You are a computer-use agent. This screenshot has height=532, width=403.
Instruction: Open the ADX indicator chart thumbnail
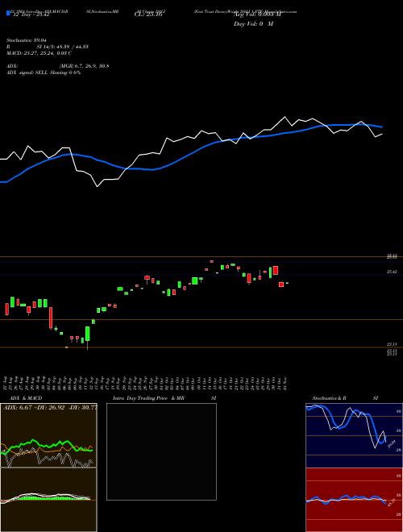[48, 435]
